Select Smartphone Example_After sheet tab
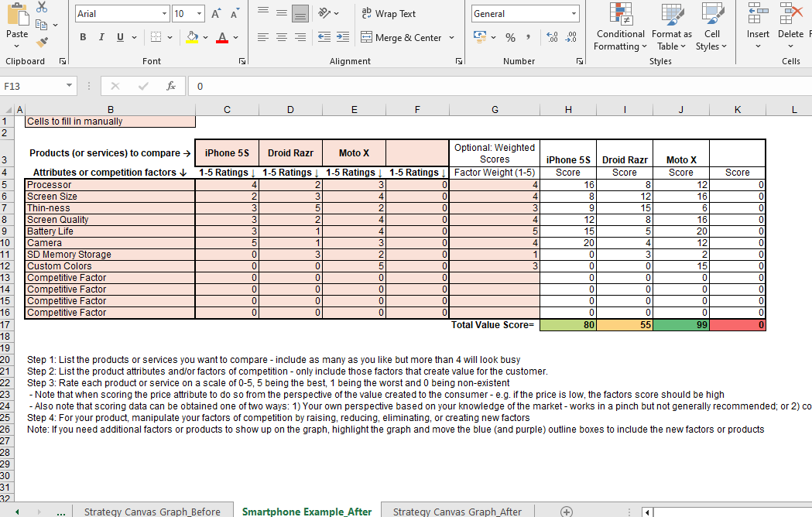 (307, 512)
